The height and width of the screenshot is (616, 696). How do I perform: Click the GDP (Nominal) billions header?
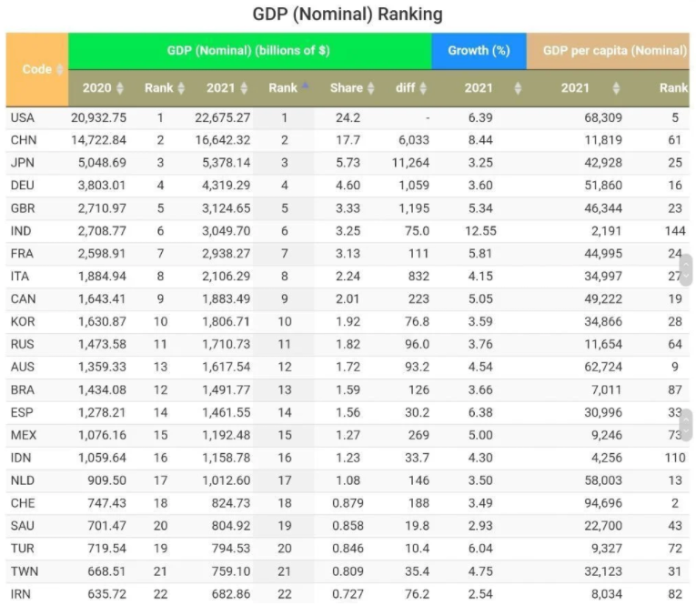(249, 51)
